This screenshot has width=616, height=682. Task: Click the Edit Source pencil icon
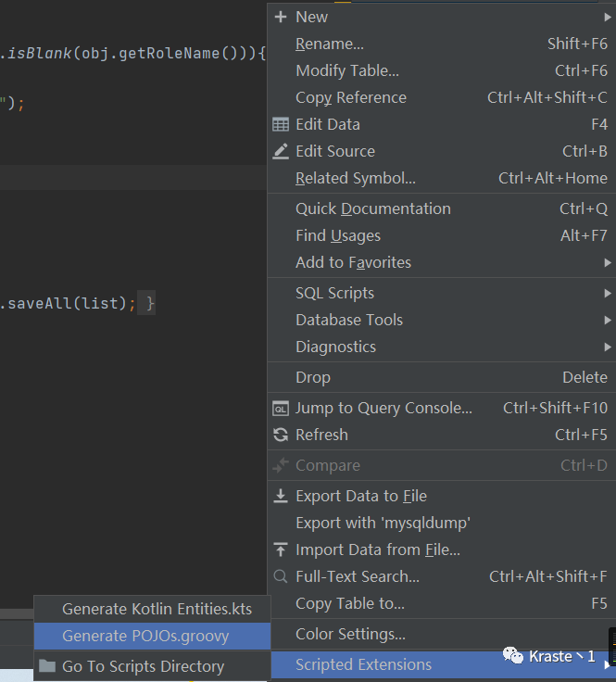(281, 151)
